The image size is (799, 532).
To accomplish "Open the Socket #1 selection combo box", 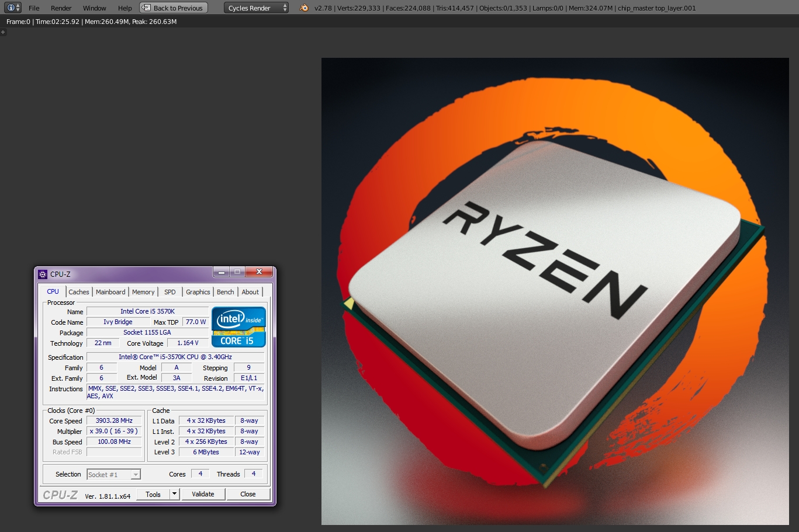I will 113,475.
